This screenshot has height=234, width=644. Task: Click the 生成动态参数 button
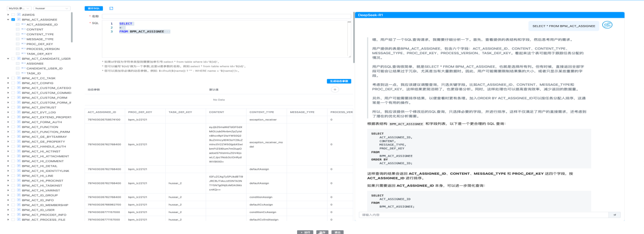(339, 81)
